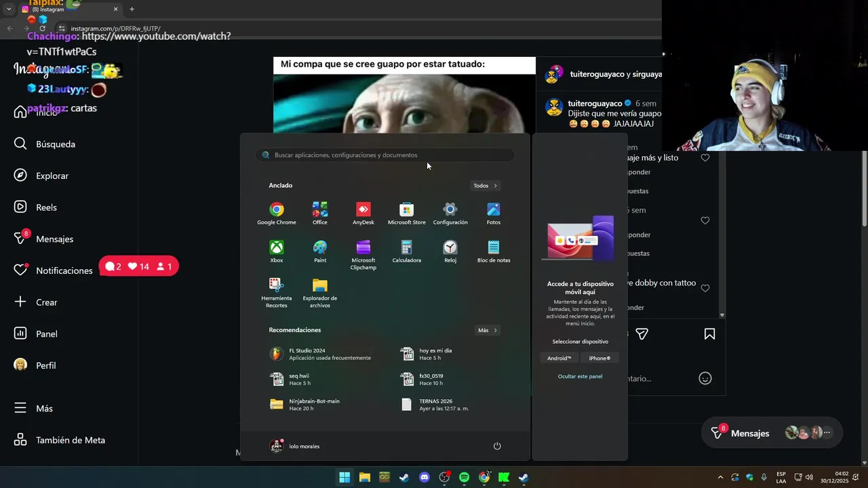Open lolo morales user account menu

295,446
